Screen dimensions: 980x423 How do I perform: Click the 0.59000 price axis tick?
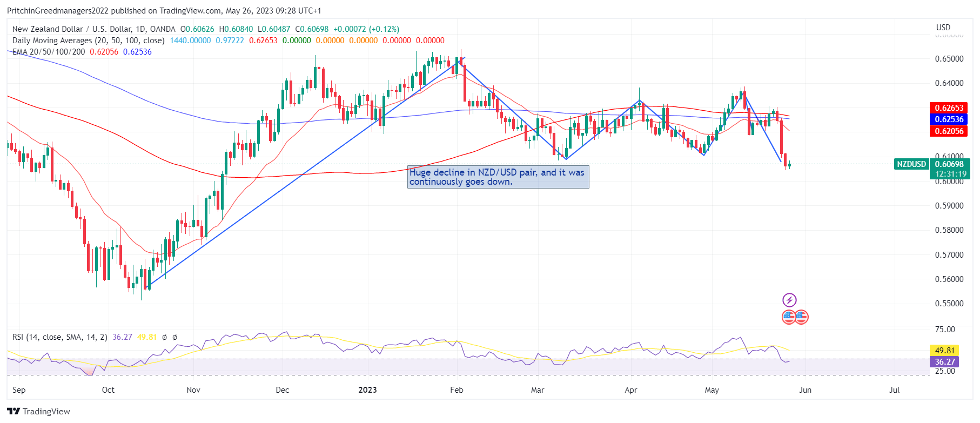pyautogui.click(x=949, y=206)
